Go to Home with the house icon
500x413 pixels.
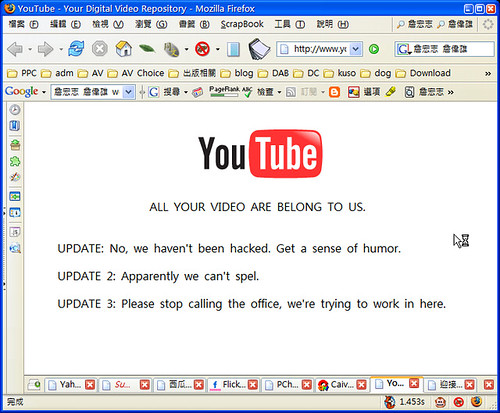123,49
